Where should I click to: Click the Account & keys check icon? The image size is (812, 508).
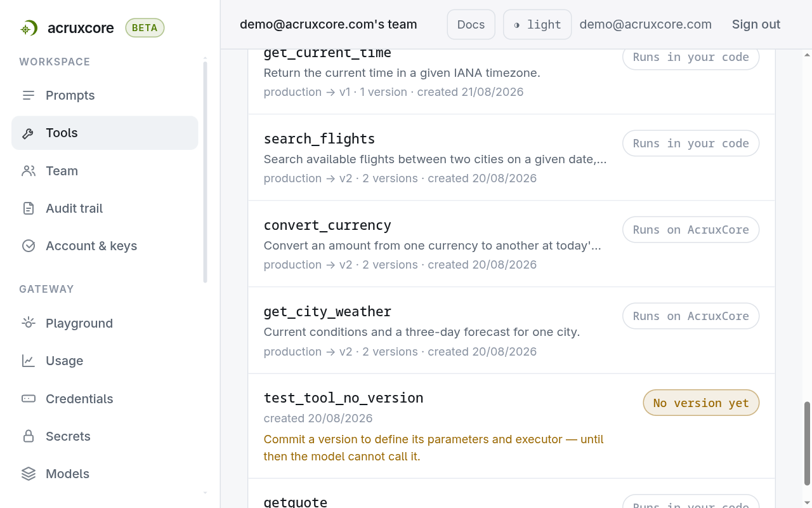pos(29,246)
